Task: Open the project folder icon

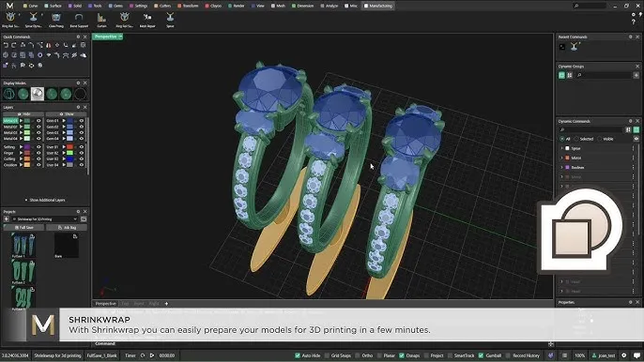Action: click(x=84, y=219)
